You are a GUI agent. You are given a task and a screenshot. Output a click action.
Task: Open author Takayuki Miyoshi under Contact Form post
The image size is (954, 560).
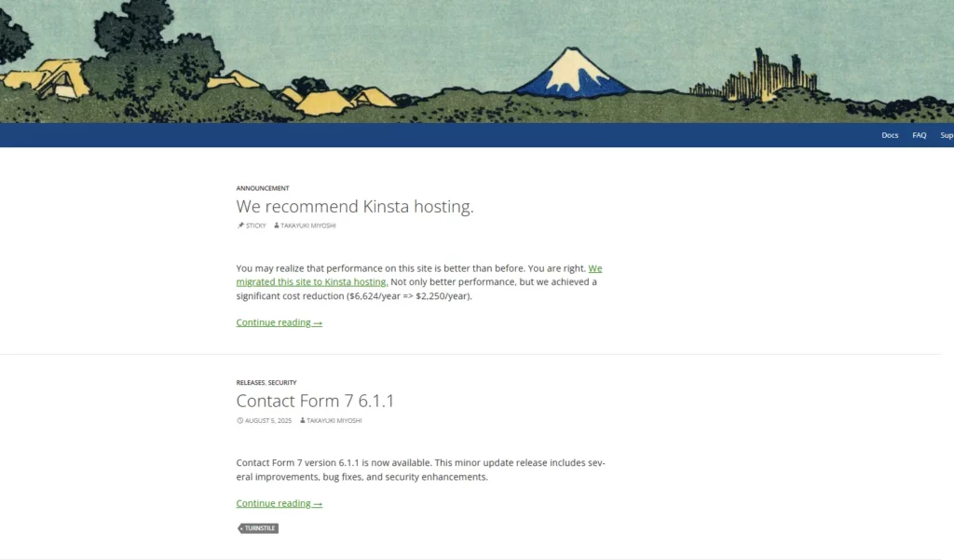334,420
